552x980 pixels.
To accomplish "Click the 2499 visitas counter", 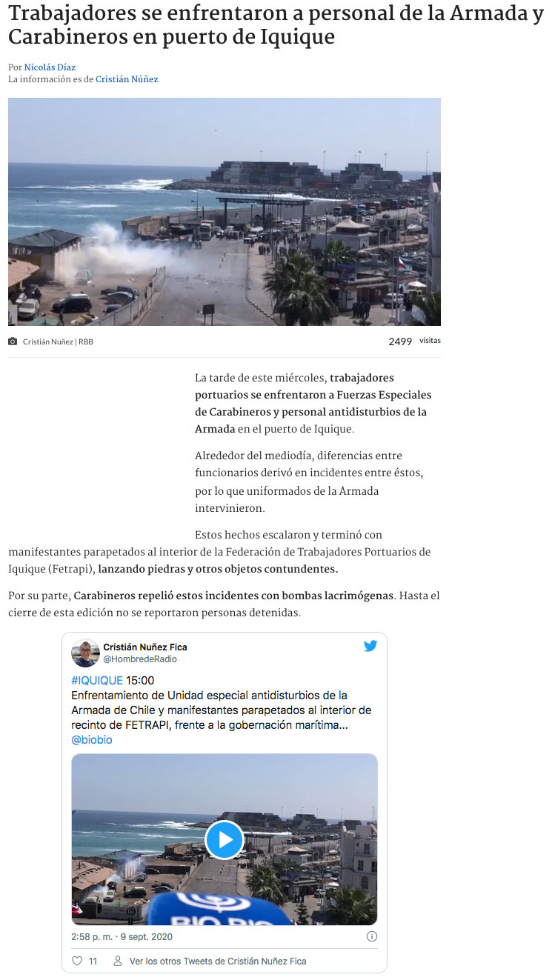I will click(414, 341).
